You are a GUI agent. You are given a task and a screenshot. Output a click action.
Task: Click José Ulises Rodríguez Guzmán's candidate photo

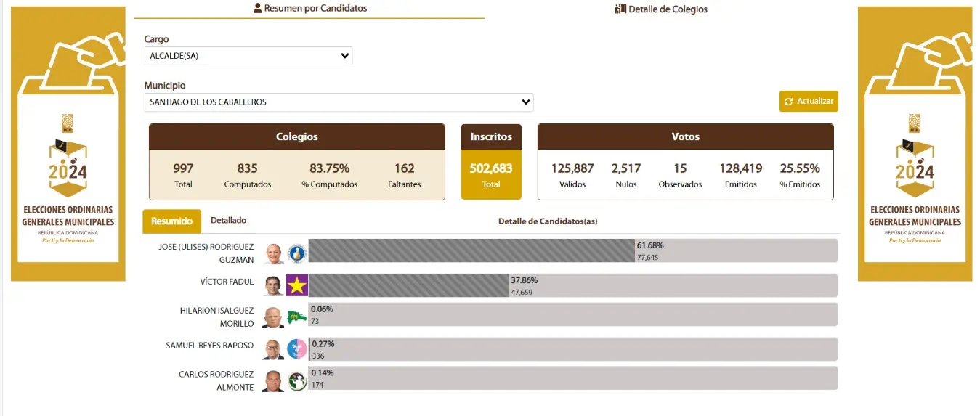[274, 253]
